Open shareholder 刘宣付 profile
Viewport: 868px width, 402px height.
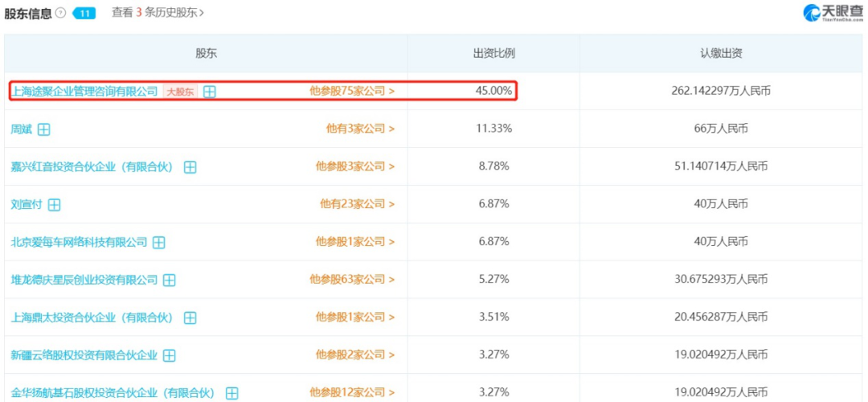point(27,204)
